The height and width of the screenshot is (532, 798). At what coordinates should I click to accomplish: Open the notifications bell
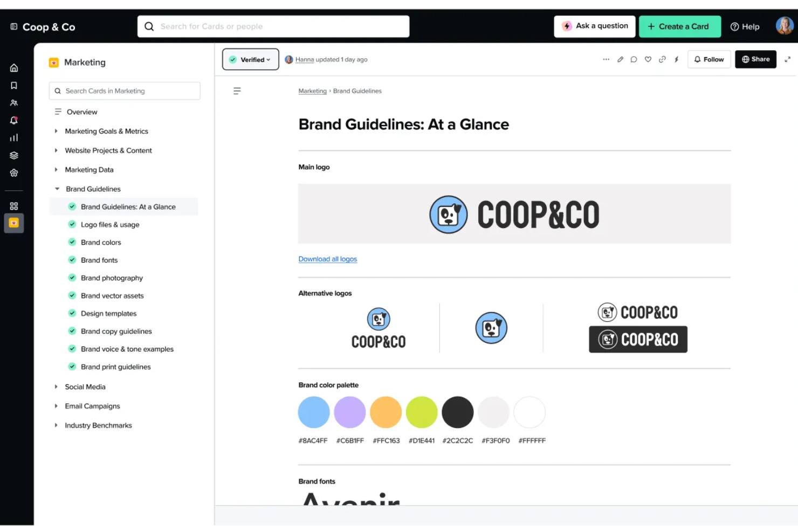(14, 120)
